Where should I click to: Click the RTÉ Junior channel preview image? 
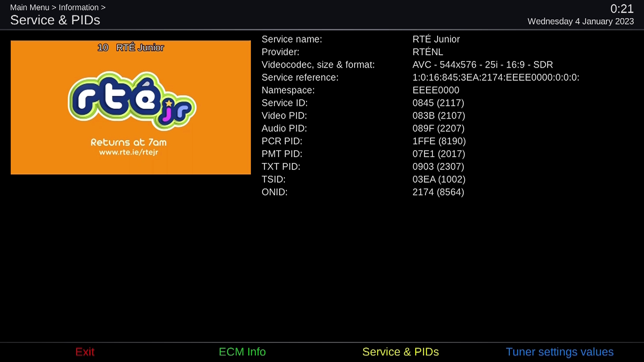[130, 107]
